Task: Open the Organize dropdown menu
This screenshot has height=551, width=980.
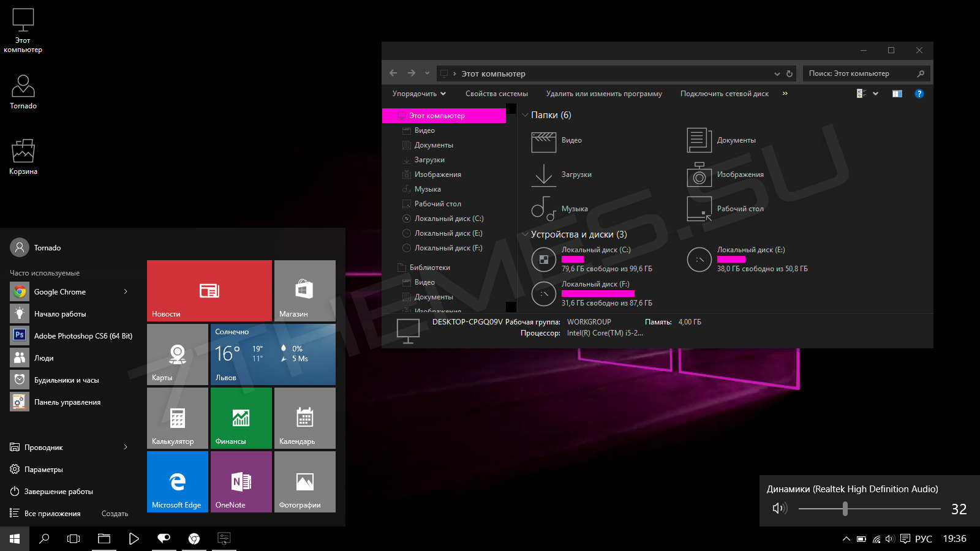Action: click(419, 94)
